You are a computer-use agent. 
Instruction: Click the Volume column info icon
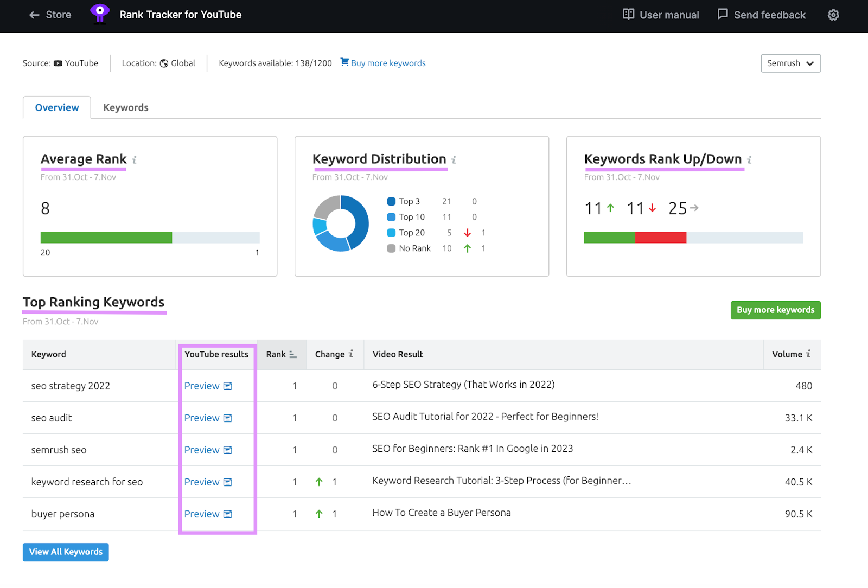click(808, 354)
